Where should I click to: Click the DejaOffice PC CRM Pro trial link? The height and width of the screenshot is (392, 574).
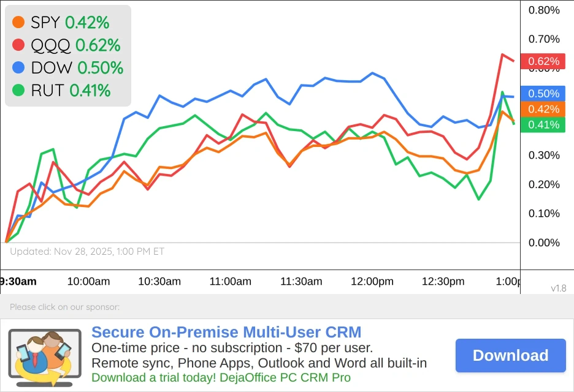pos(221,377)
